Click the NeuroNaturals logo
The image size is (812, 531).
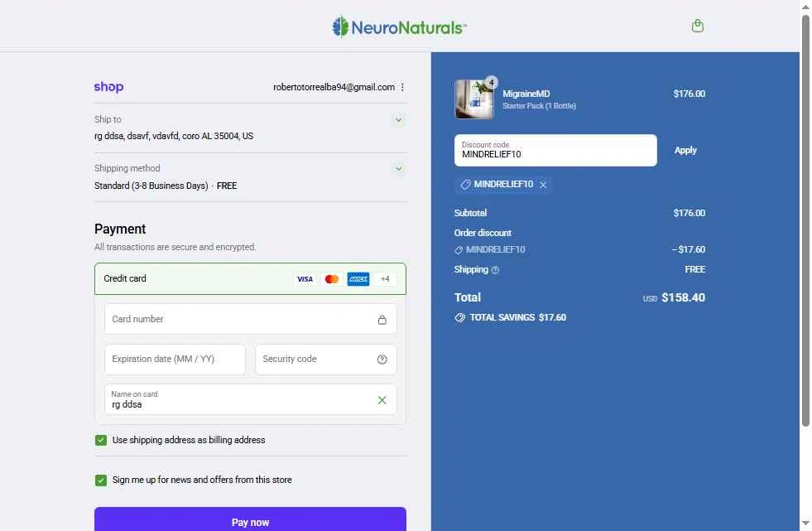pyautogui.click(x=399, y=27)
